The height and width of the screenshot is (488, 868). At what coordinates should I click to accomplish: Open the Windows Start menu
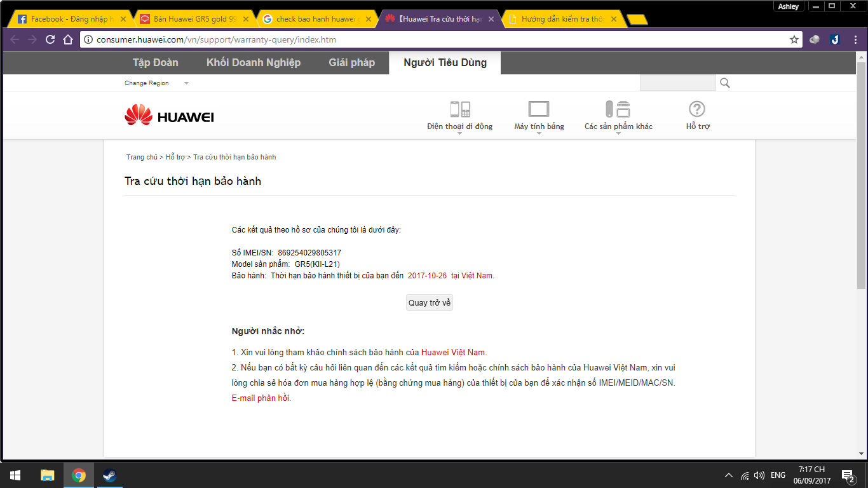[x=15, y=475]
